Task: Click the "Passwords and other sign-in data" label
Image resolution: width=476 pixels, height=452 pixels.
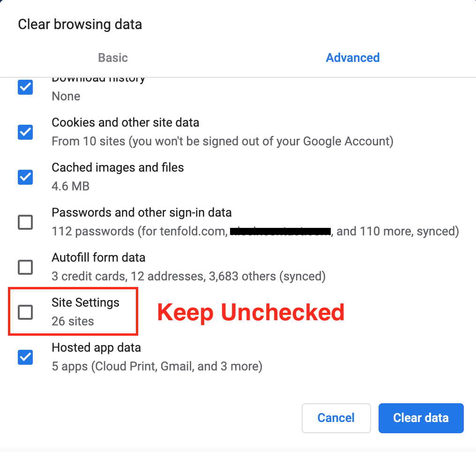Action: tap(141, 212)
